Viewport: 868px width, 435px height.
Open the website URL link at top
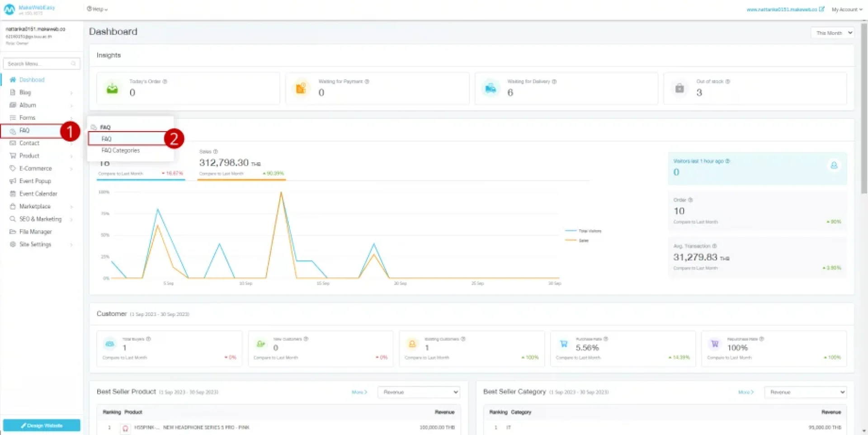782,9
